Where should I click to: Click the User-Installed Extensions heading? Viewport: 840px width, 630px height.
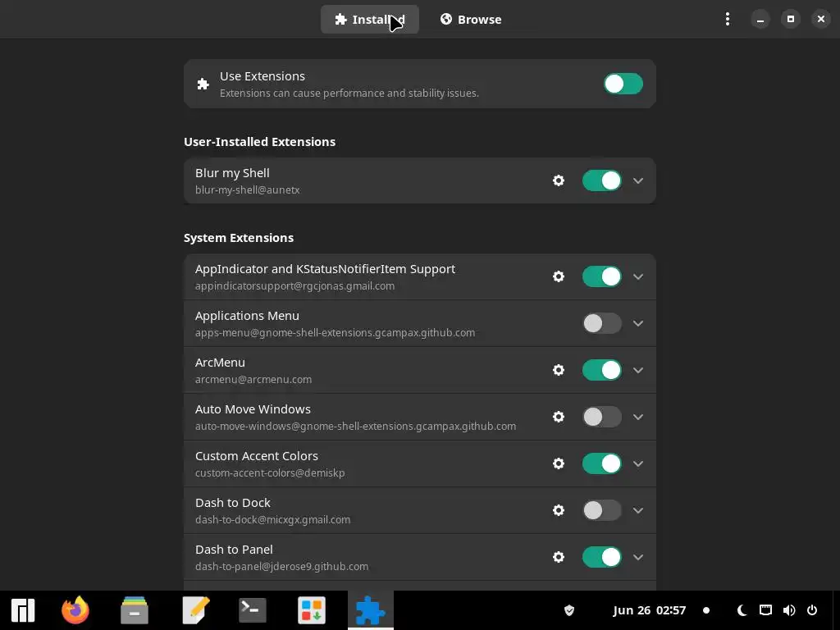pos(259,142)
